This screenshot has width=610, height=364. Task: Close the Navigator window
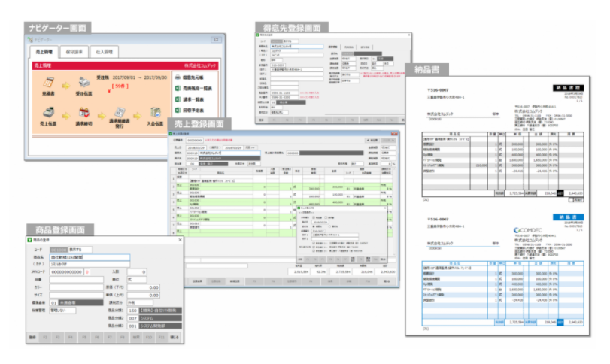coord(217,40)
